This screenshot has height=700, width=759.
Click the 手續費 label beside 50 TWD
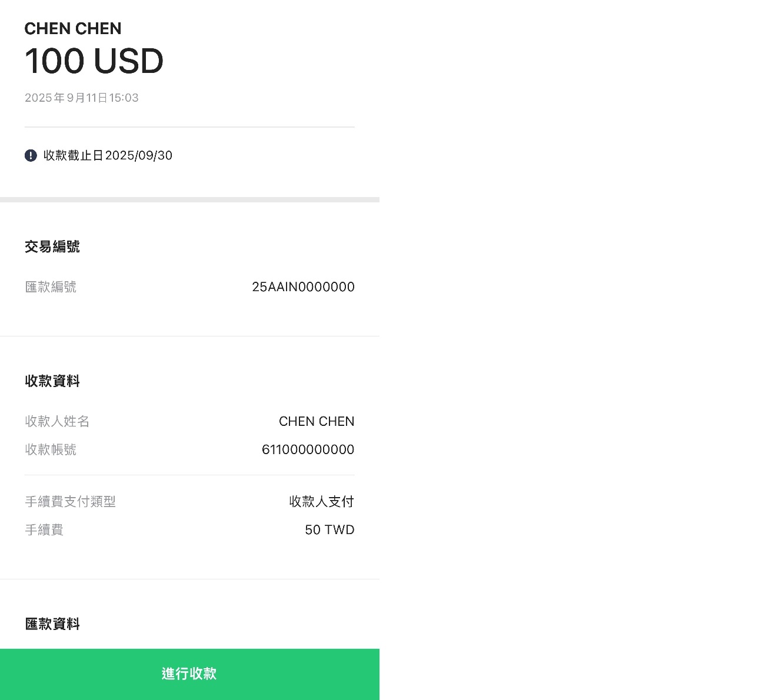click(44, 530)
